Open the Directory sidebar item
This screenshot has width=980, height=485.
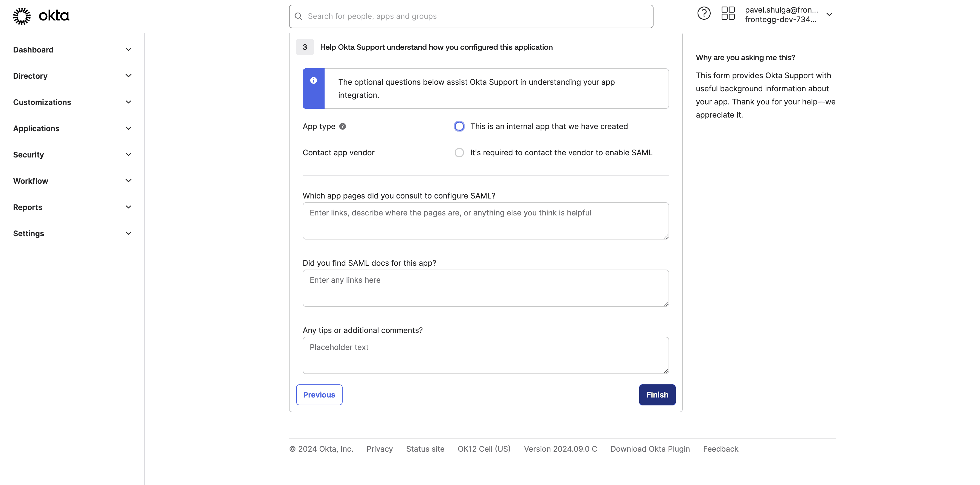(x=72, y=76)
